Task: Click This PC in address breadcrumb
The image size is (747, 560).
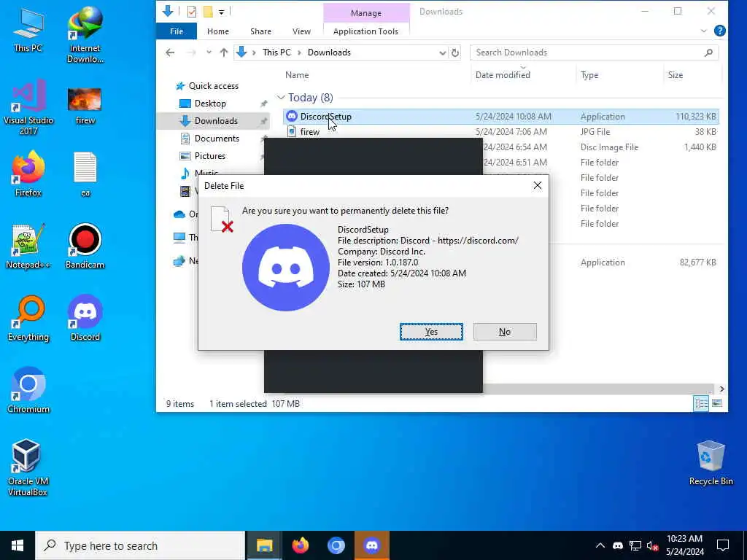Action: point(276,52)
